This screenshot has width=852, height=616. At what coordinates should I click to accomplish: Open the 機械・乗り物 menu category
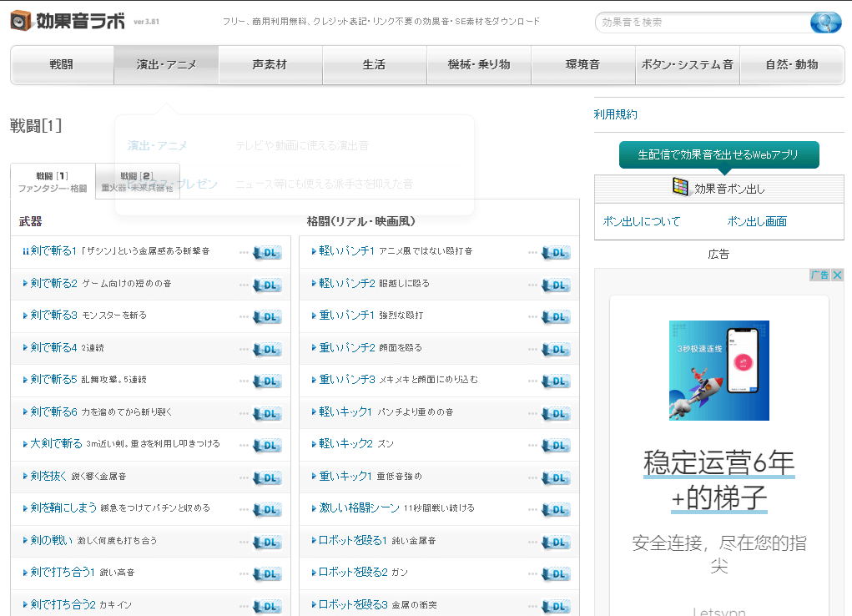point(479,65)
